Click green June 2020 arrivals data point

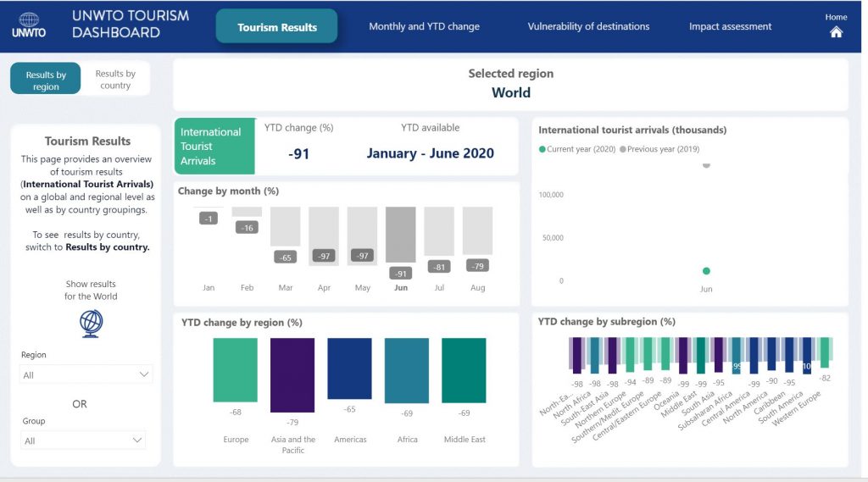(706, 271)
